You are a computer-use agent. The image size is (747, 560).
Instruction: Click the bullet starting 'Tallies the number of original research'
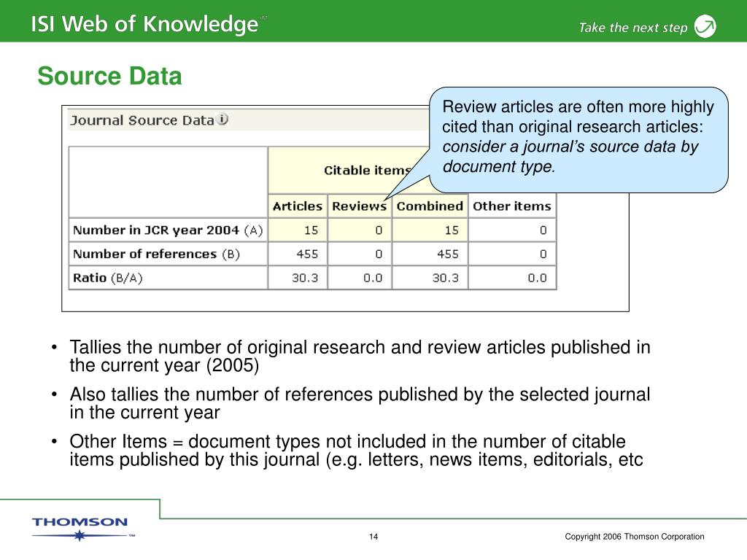(360, 356)
